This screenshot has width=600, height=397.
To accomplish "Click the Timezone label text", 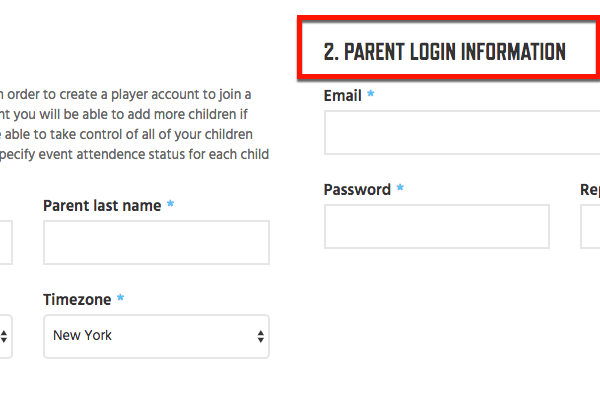I will [77, 299].
